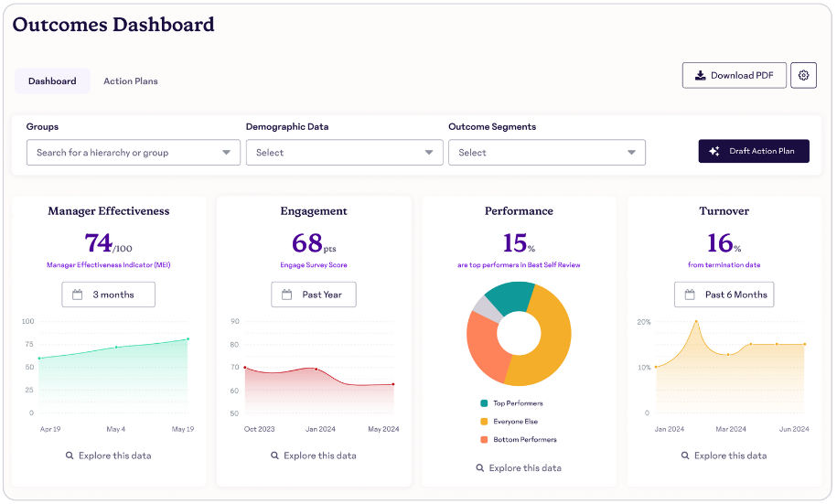The width and height of the screenshot is (837, 504).
Task: Click the 16% turnover value
Action: click(724, 243)
